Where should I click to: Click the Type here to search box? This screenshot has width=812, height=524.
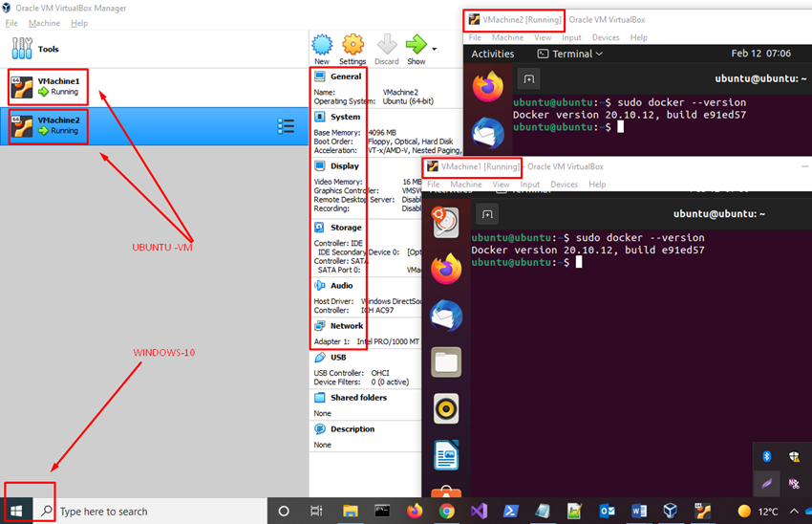[x=150, y=511]
